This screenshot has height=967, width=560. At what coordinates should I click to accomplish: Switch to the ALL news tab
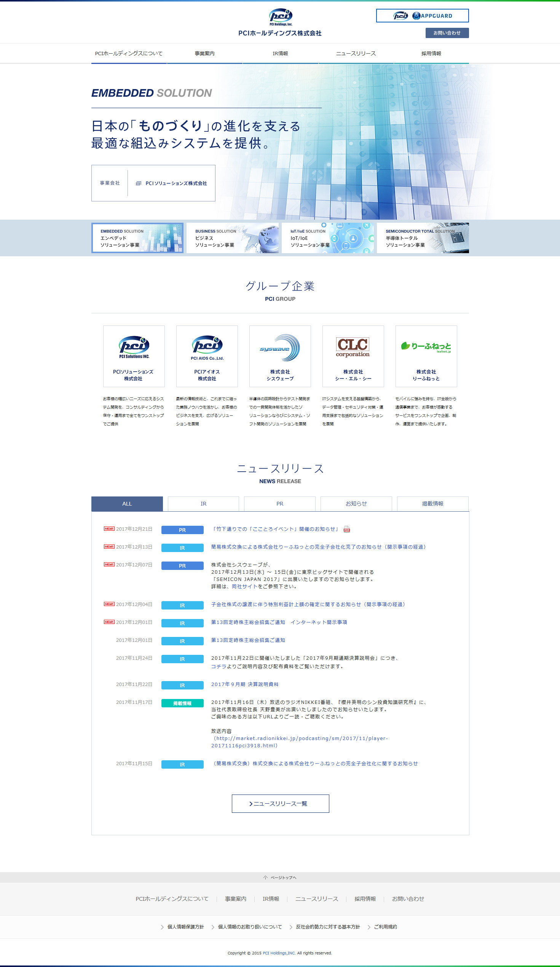coord(127,504)
